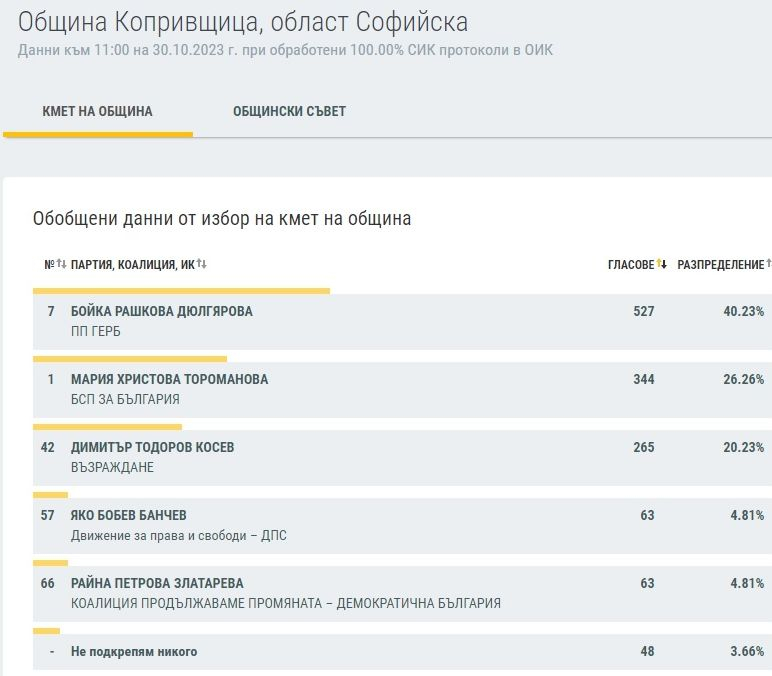Click party name ВЪЗРАЖДАНЕ
Screen dimensions: 772x676
pos(112,467)
